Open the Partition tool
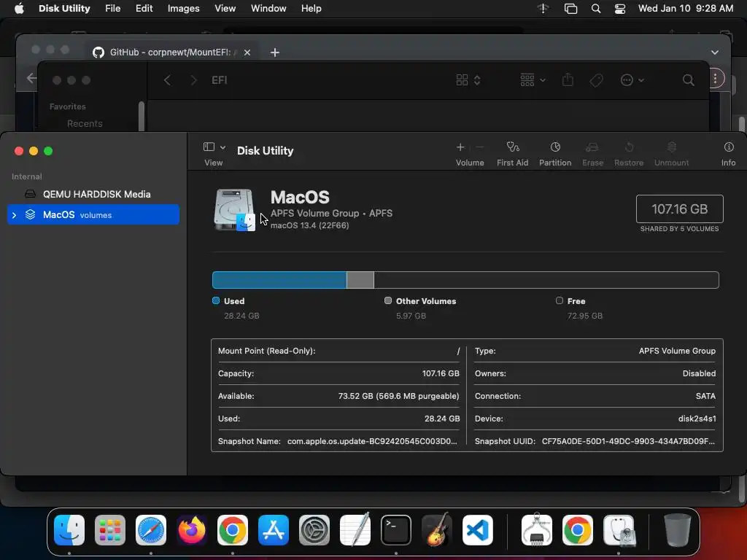The image size is (747, 560). (x=555, y=147)
